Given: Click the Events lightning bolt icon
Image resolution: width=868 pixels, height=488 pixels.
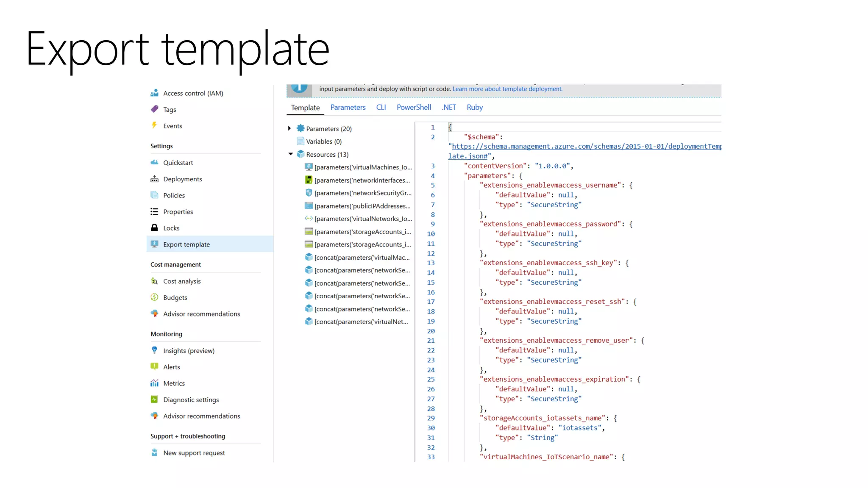Looking at the screenshot, I should pos(154,125).
